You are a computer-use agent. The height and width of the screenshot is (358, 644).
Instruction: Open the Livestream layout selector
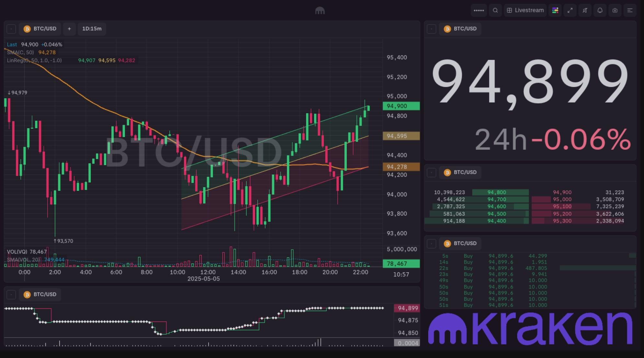(525, 10)
